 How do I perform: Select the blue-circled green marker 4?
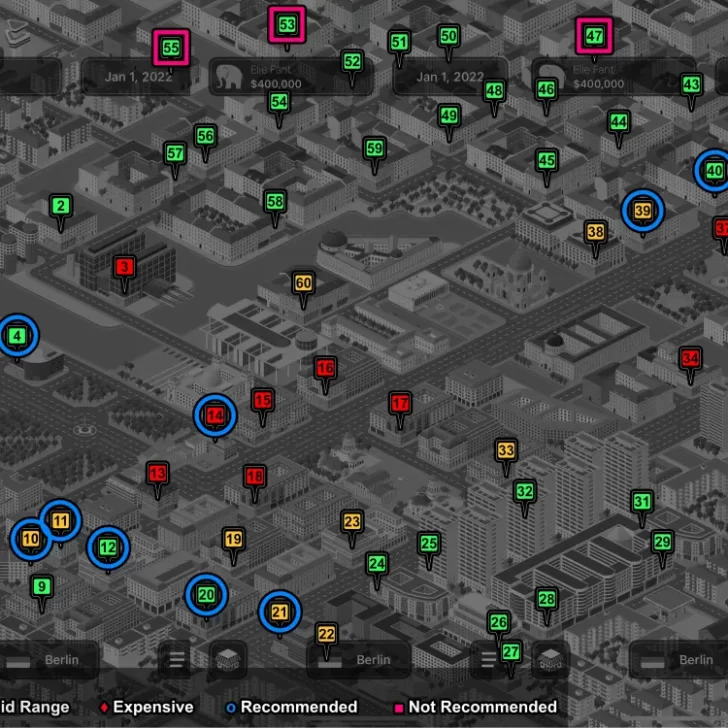click(x=18, y=336)
